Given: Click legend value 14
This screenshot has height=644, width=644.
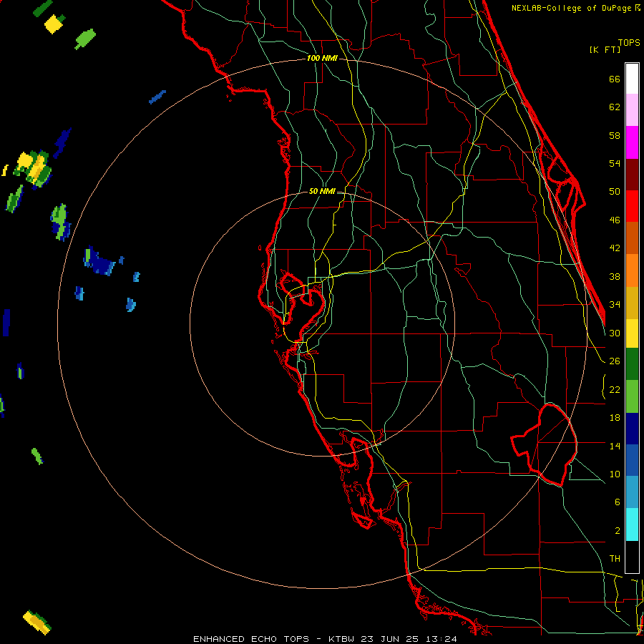Looking at the screenshot, I should pyautogui.click(x=615, y=446).
